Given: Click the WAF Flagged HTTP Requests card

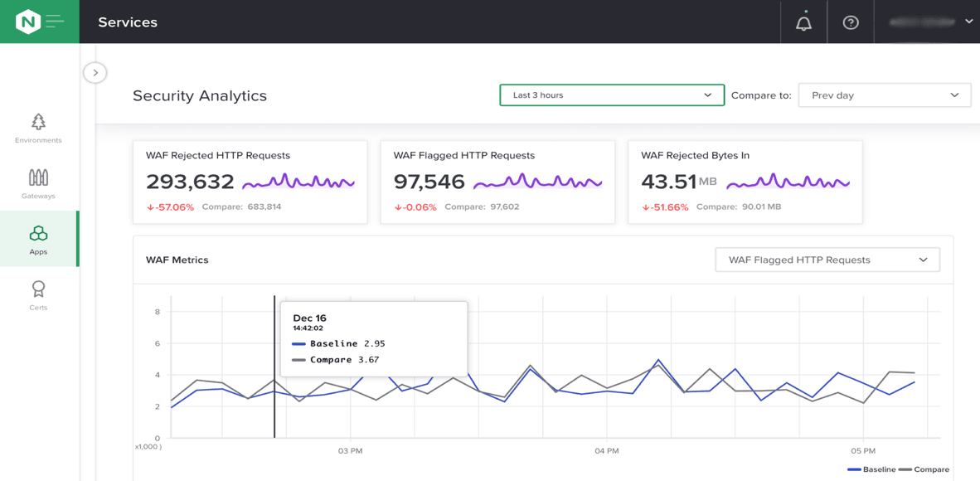Looking at the screenshot, I should tap(497, 182).
